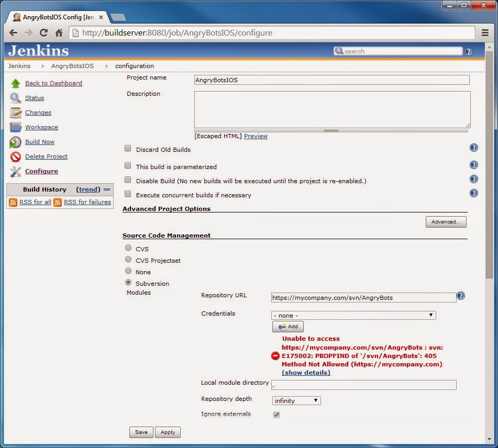Open the description Preview link
This screenshot has height=448, width=498.
click(x=256, y=136)
